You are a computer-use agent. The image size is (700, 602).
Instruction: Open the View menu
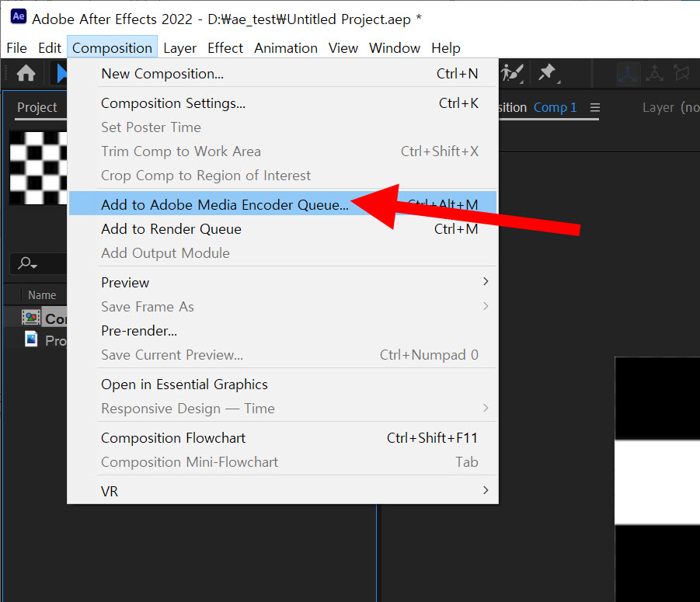click(343, 47)
